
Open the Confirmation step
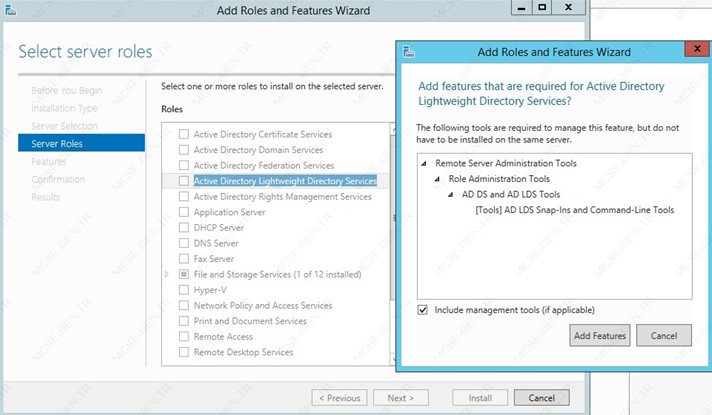(58, 179)
